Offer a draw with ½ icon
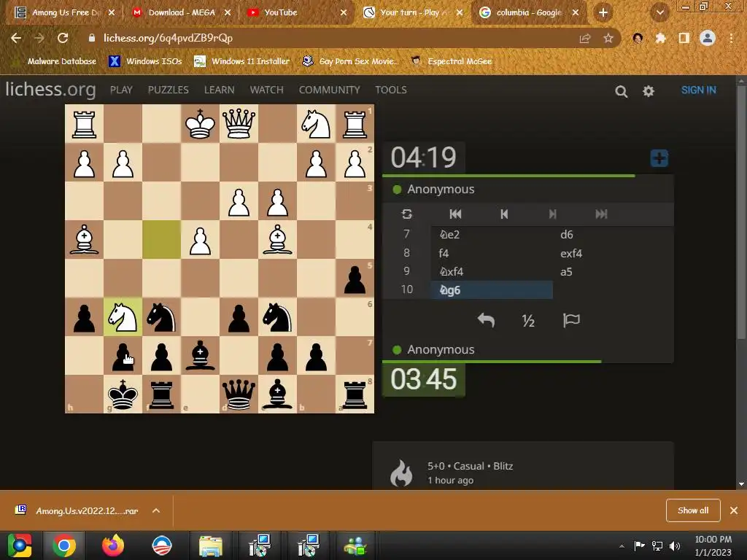The image size is (747, 560). pyautogui.click(x=528, y=321)
